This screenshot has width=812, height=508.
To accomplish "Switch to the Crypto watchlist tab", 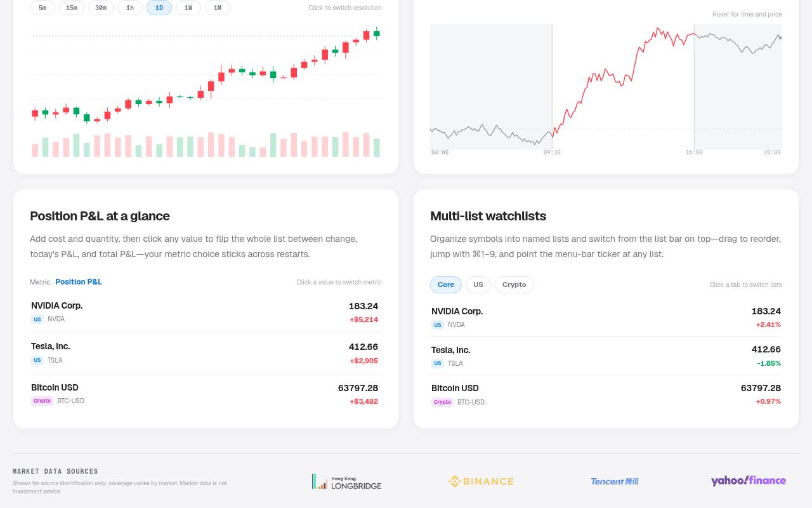I will point(514,284).
